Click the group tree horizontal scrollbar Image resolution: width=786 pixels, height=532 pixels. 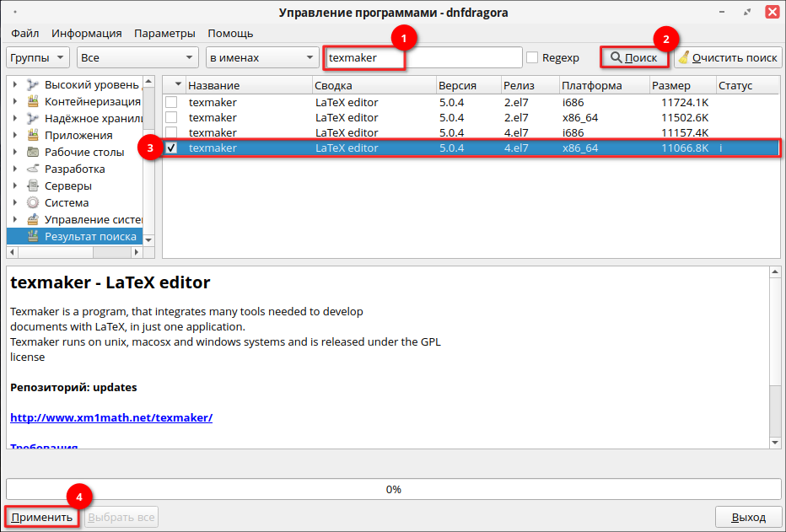point(75,252)
